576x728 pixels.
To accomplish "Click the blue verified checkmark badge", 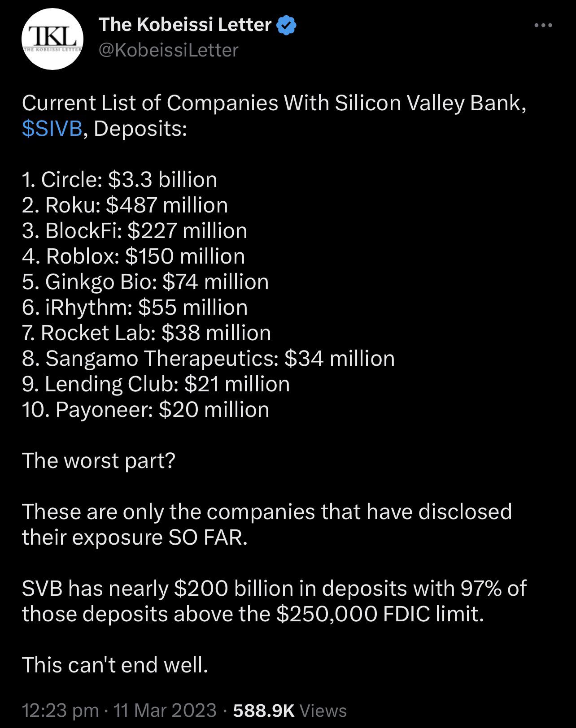I will (x=287, y=25).
